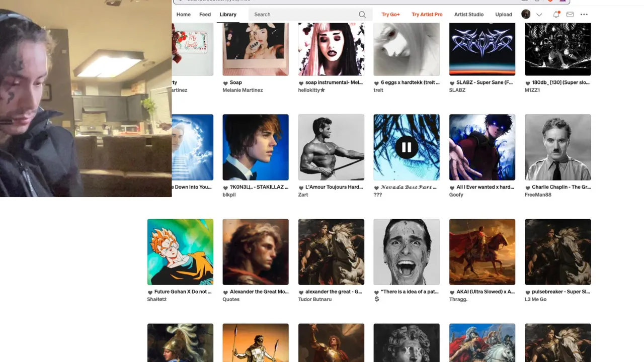Select the Library tab
This screenshot has width=644, height=362.
click(x=228, y=15)
